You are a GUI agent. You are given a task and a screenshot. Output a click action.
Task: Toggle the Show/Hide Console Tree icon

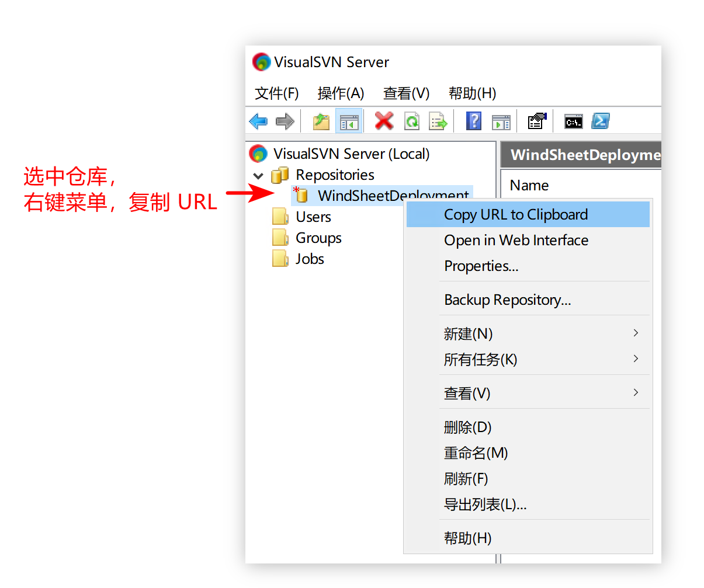[349, 121]
